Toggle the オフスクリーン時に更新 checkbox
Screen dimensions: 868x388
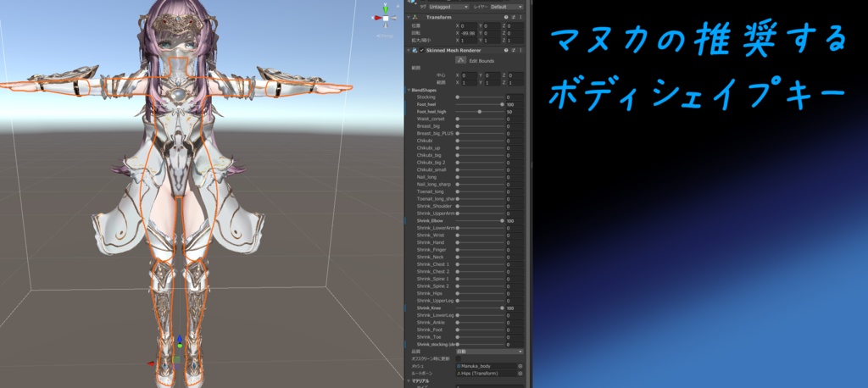coord(459,358)
